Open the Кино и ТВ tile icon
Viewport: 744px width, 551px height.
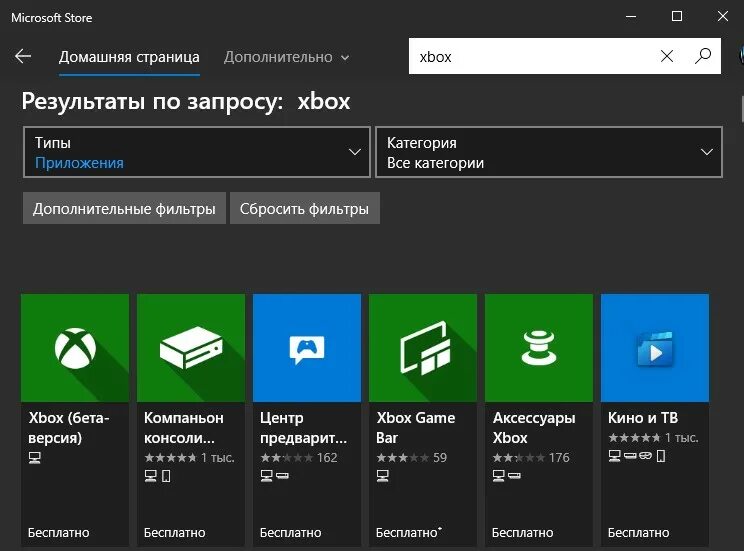click(655, 348)
